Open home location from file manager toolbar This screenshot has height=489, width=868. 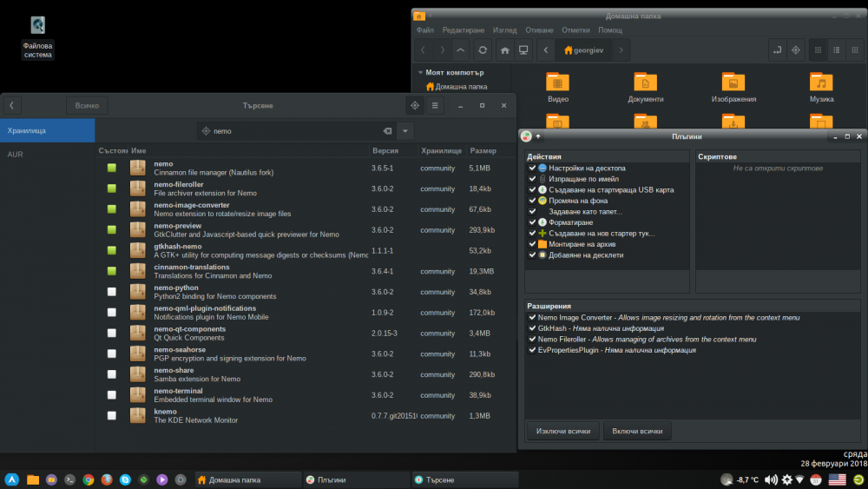tap(505, 50)
